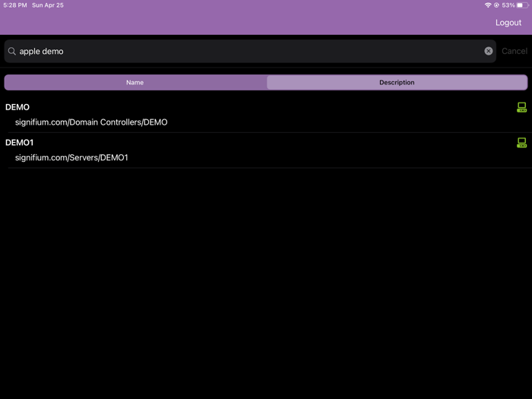Open signifium.com/Servers/DEMO1 path
The width and height of the screenshot is (532, 399).
pyautogui.click(x=71, y=157)
